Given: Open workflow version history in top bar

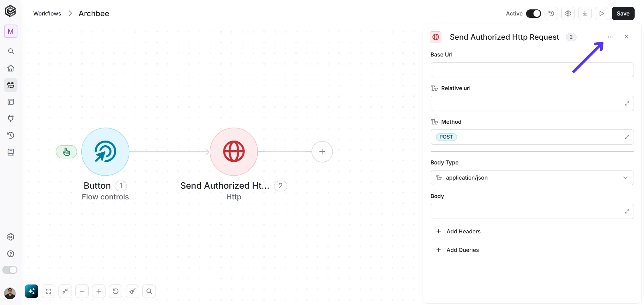Looking at the screenshot, I should (x=551, y=13).
